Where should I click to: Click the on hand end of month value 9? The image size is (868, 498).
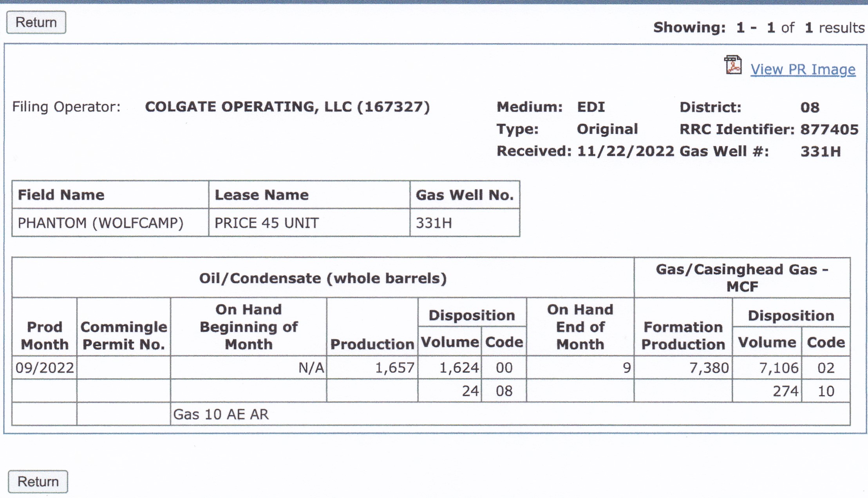627,368
